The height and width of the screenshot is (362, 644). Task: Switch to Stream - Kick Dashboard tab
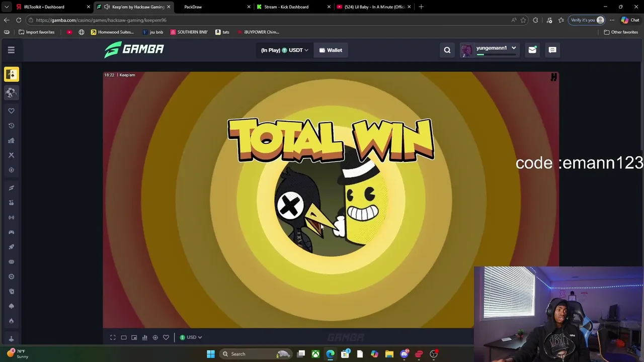(293, 7)
